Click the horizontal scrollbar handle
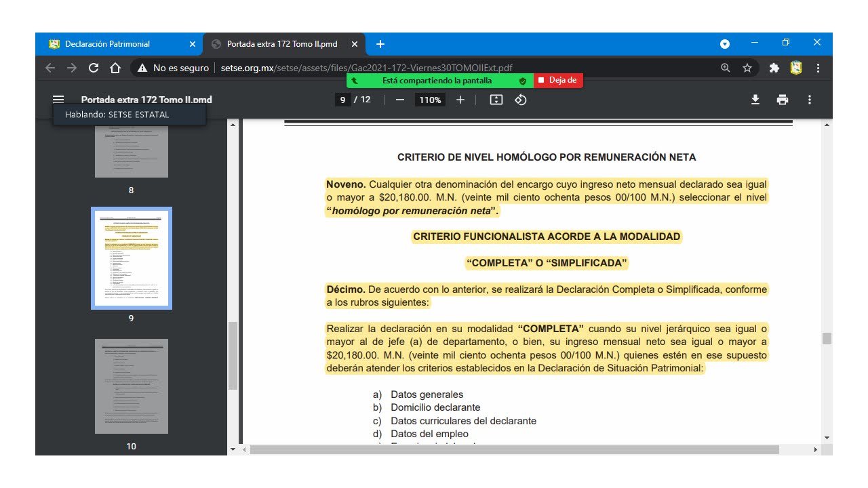This screenshot has width=868, height=488. point(515,449)
